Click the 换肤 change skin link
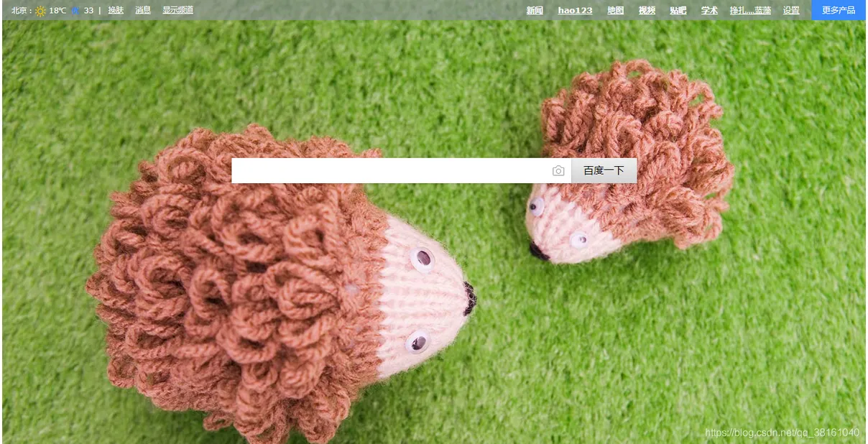Screen dimensions: 868x444 tap(116, 11)
